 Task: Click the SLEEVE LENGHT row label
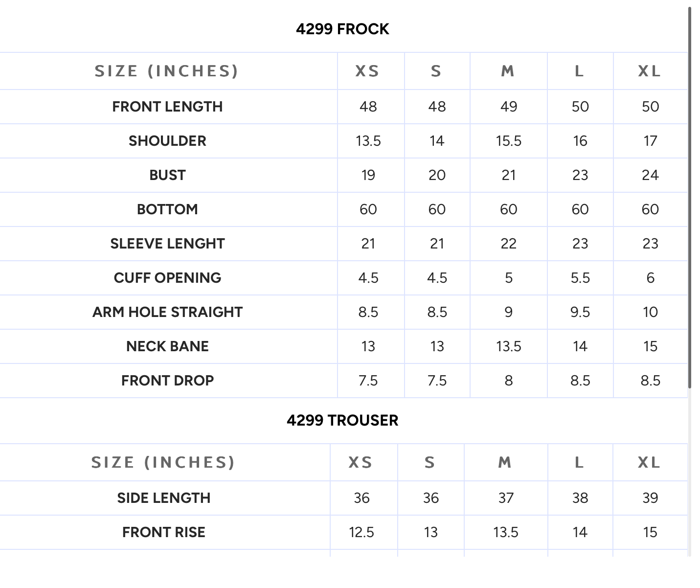(x=167, y=244)
